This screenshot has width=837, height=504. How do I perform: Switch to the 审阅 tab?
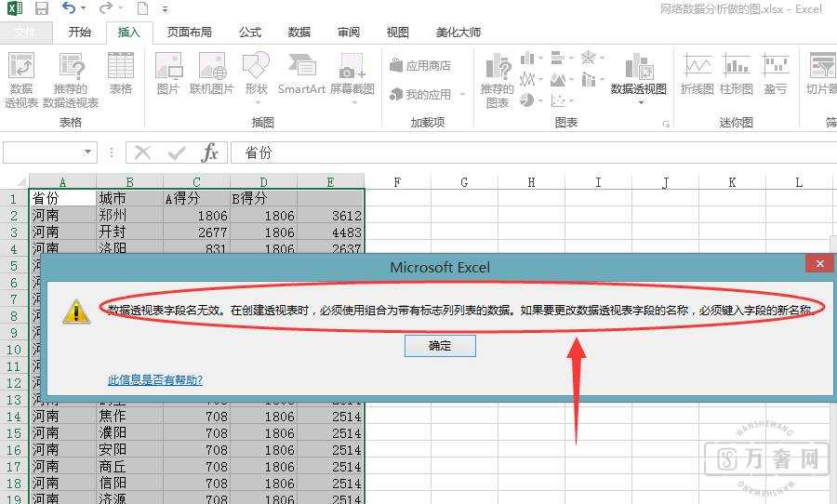349,32
